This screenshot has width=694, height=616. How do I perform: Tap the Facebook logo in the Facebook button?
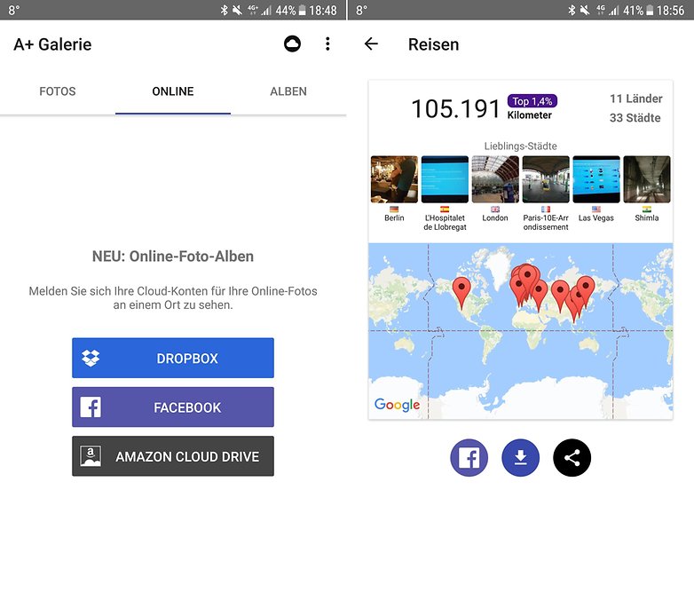[x=91, y=407]
